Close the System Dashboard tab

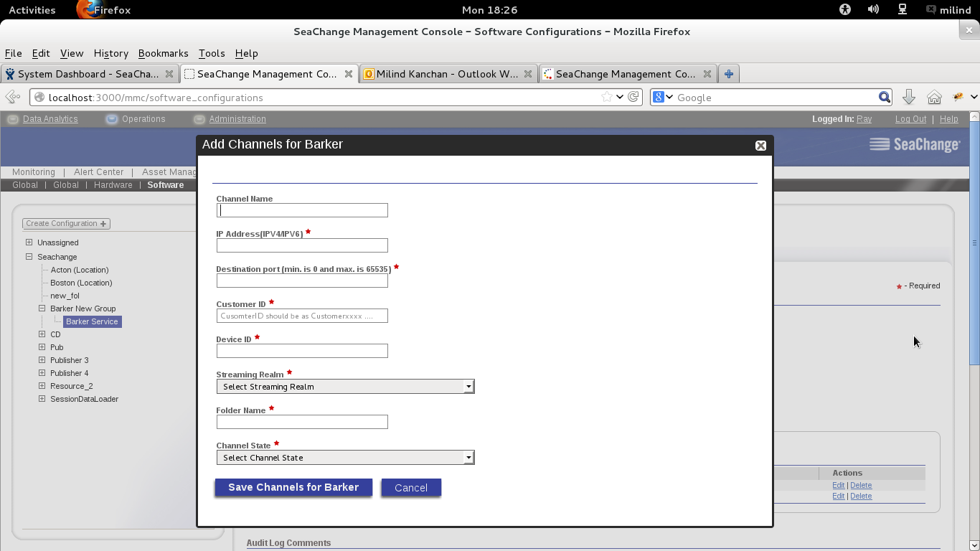click(169, 74)
